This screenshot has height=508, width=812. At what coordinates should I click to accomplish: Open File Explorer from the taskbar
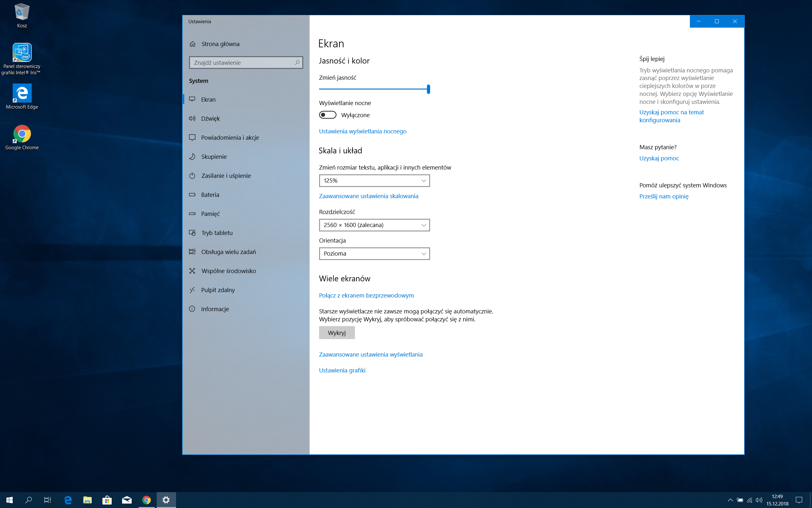[87, 500]
